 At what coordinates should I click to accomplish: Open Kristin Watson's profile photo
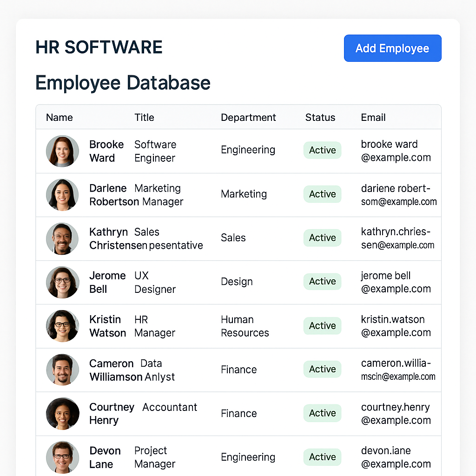[62, 326]
